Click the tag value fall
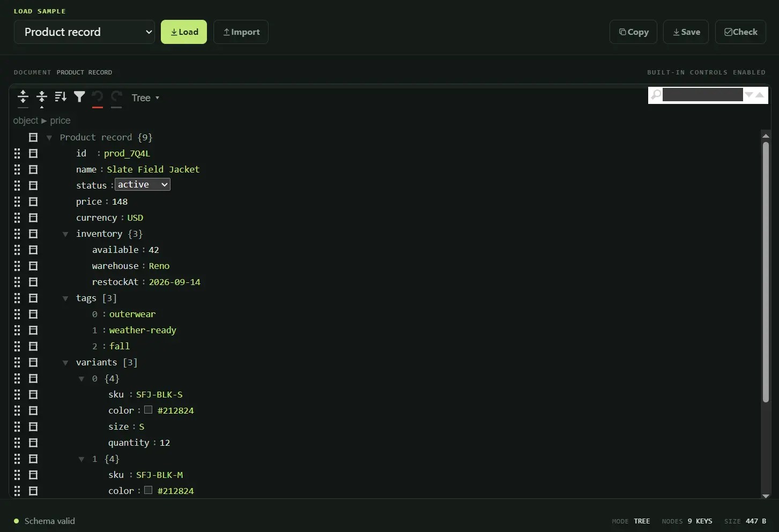This screenshot has width=779, height=532. click(120, 346)
